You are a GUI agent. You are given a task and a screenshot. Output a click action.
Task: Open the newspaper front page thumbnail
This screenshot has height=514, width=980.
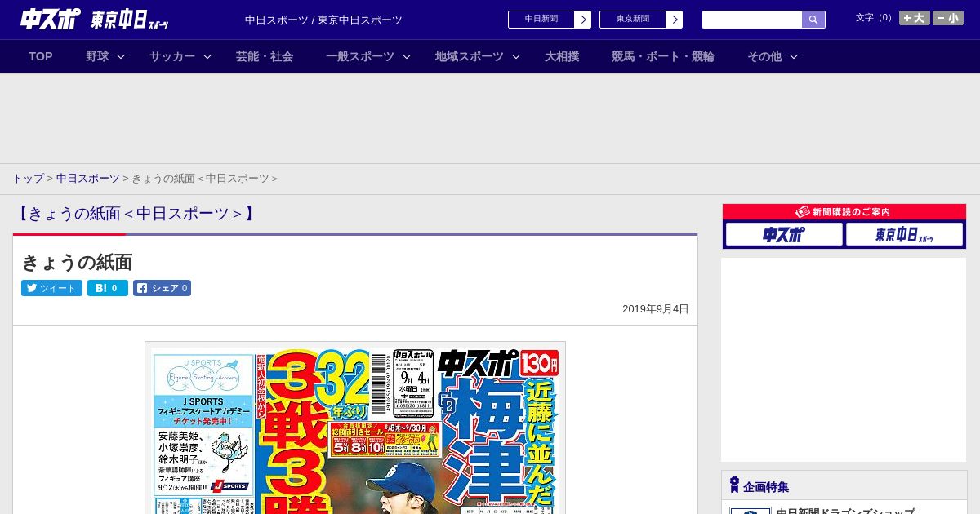tap(355, 428)
